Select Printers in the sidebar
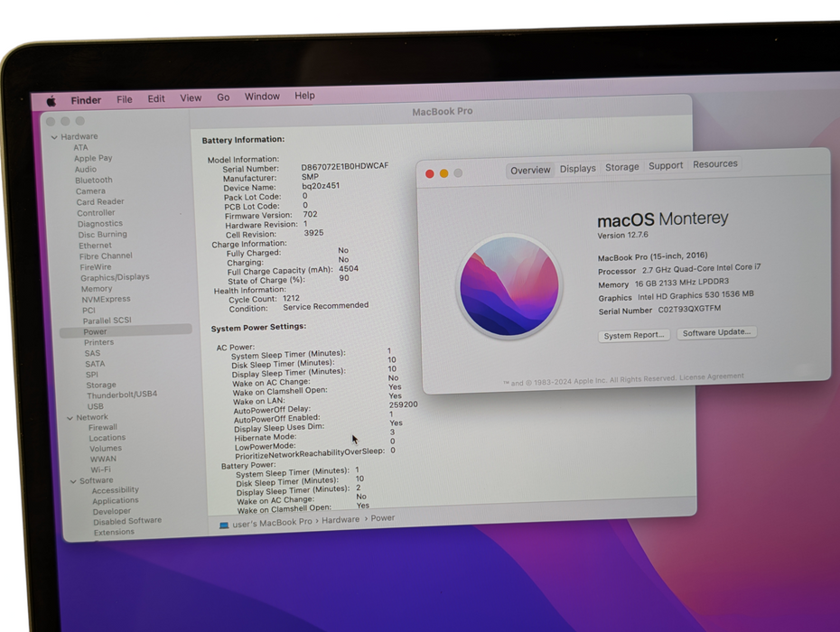Viewport: 840px width, 632px height. coord(98,342)
